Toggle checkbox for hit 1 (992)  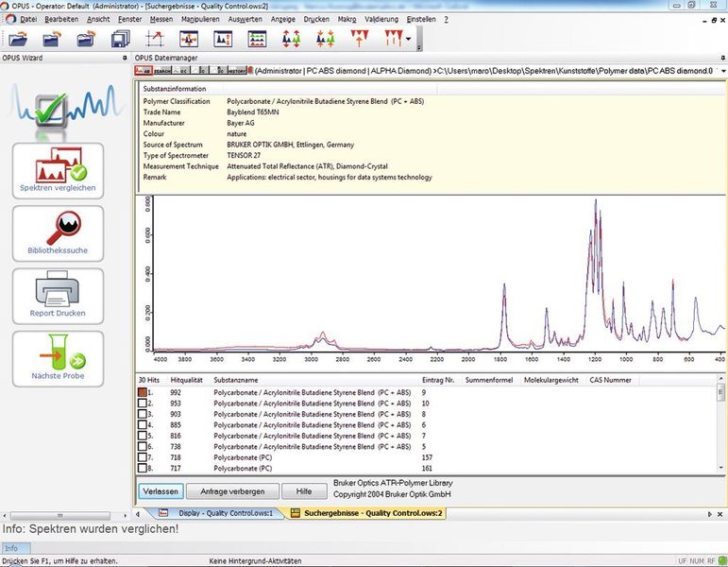point(143,392)
